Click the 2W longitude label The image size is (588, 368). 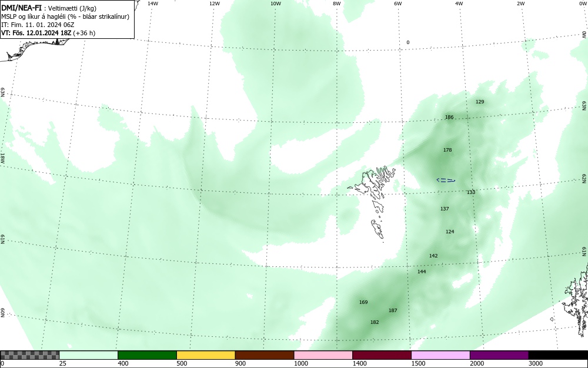click(x=520, y=4)
